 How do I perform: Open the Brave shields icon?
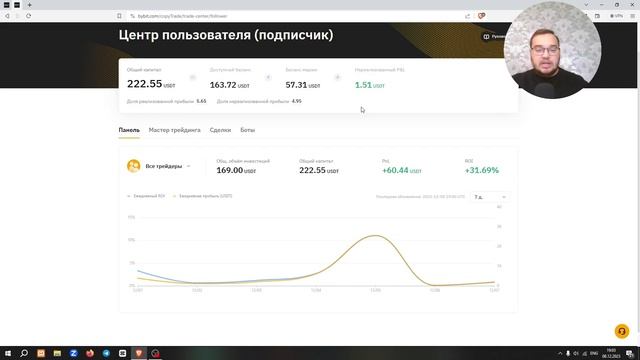[x=482, y=16]
